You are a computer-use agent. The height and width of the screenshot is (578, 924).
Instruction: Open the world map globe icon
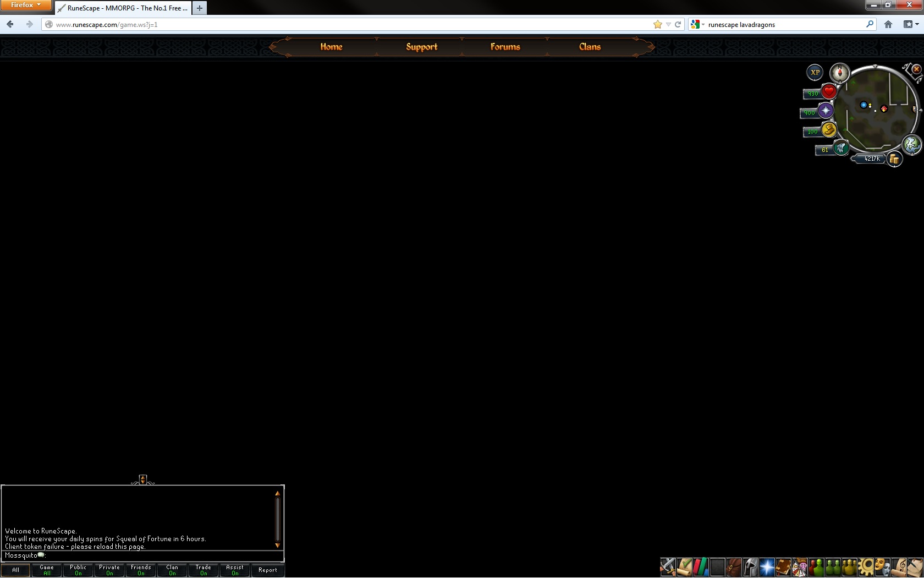tap(911, 145)
